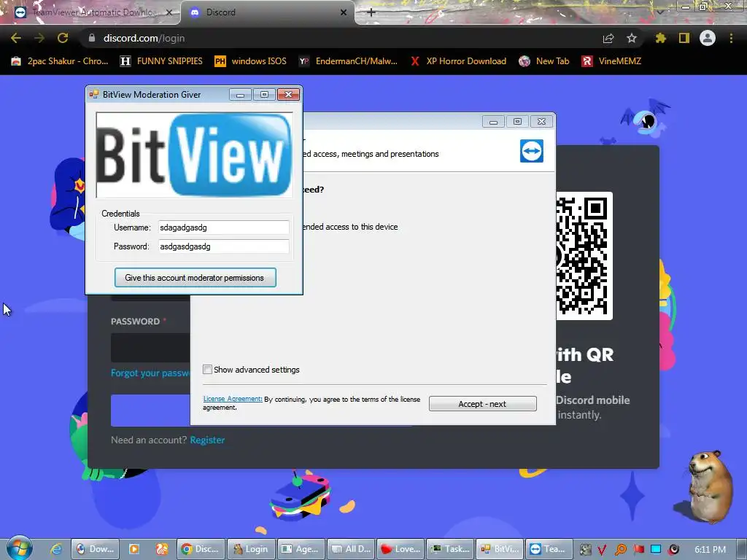
Task: Close the Discord browser tab
Action: [x=344, y=12]
